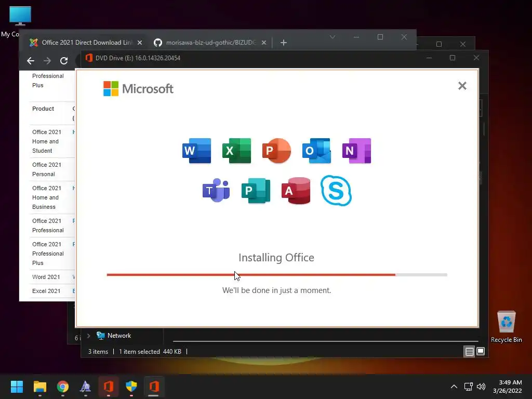Click '1 item selected 440 KB' status text
The height and width of the screenshot is (399, 532).
(x=150, y=352)
